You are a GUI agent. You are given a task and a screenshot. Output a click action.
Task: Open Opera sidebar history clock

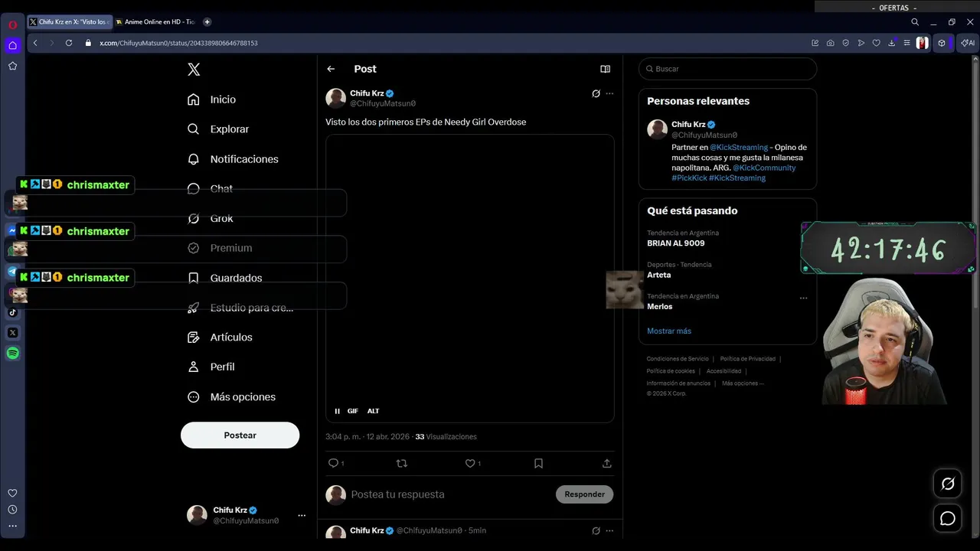pyautogui.click(x=12, y=510)
